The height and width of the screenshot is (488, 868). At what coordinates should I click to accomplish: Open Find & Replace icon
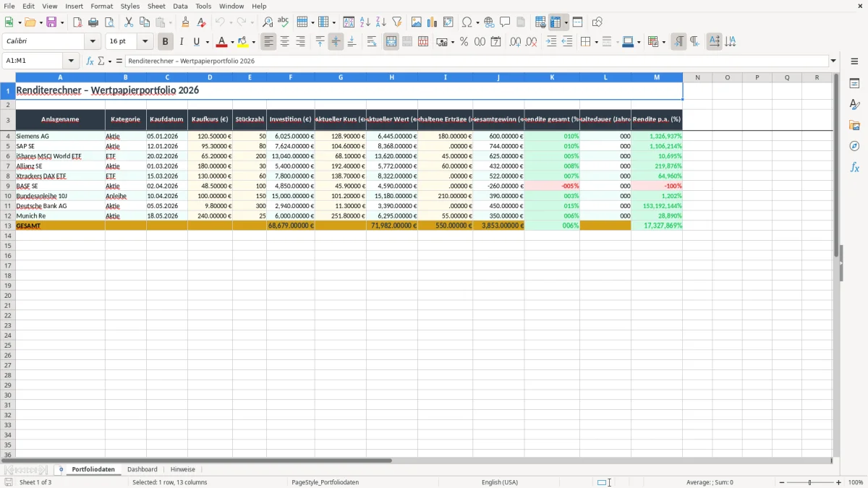click(268, 22)
